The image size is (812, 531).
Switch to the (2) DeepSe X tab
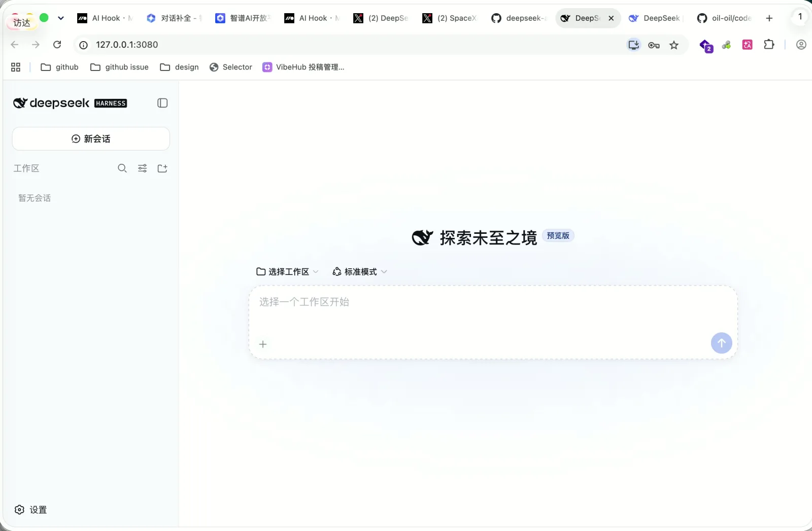pyautogui.click(x=381, y=18)
